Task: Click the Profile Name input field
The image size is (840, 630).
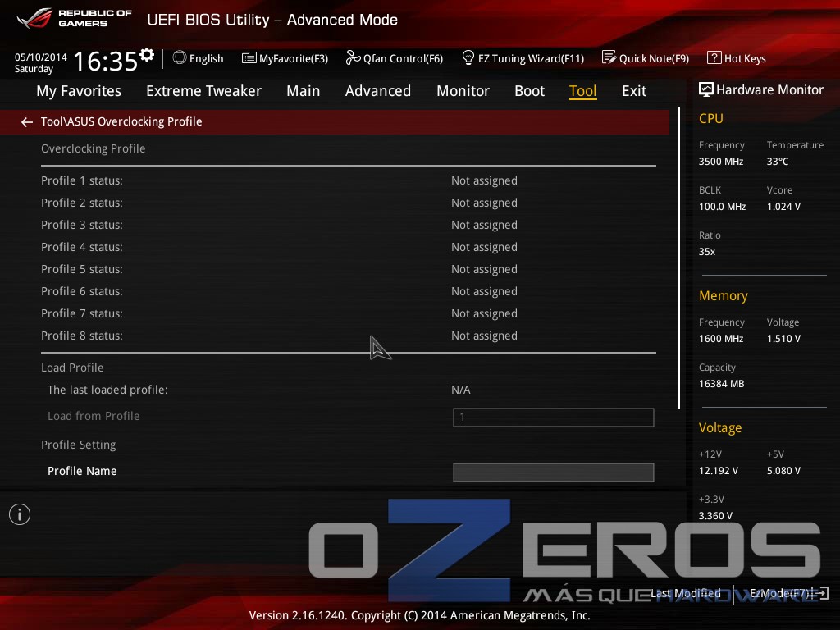Action: pos(554,472)
